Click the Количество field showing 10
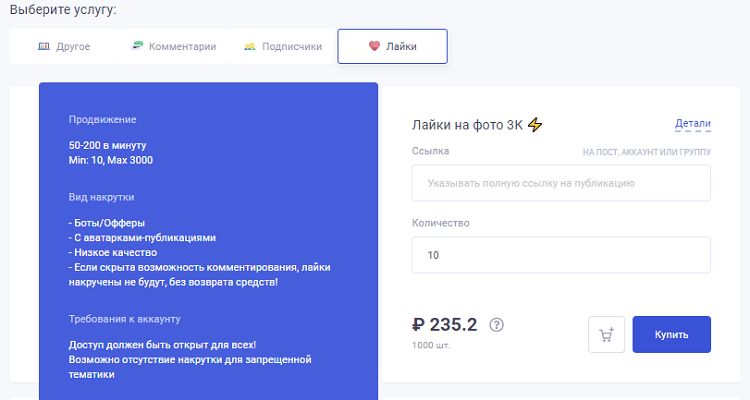Screen dimensions: 750x400 pyautogui.click(x=561, y=255)
